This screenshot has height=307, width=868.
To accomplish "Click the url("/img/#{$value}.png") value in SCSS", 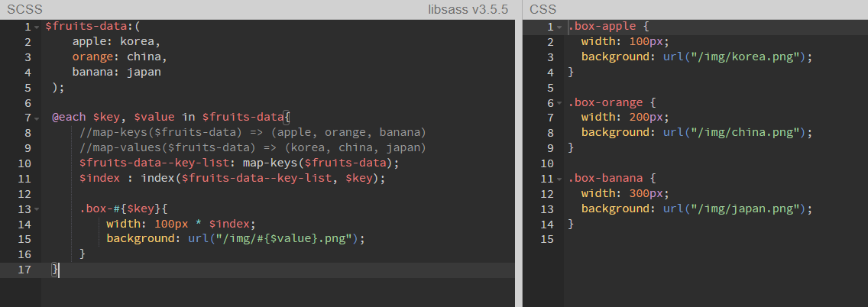I will 273,238.
